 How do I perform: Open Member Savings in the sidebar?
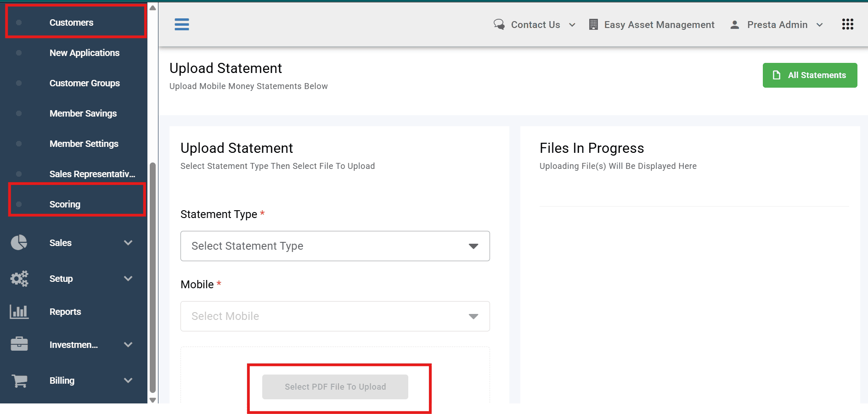point(83,113)
